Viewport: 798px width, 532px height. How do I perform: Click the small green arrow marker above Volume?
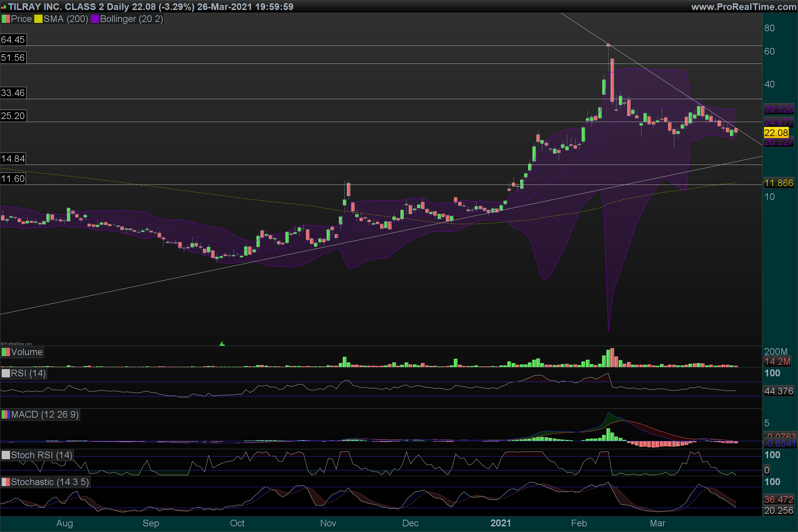click(222, 344)
